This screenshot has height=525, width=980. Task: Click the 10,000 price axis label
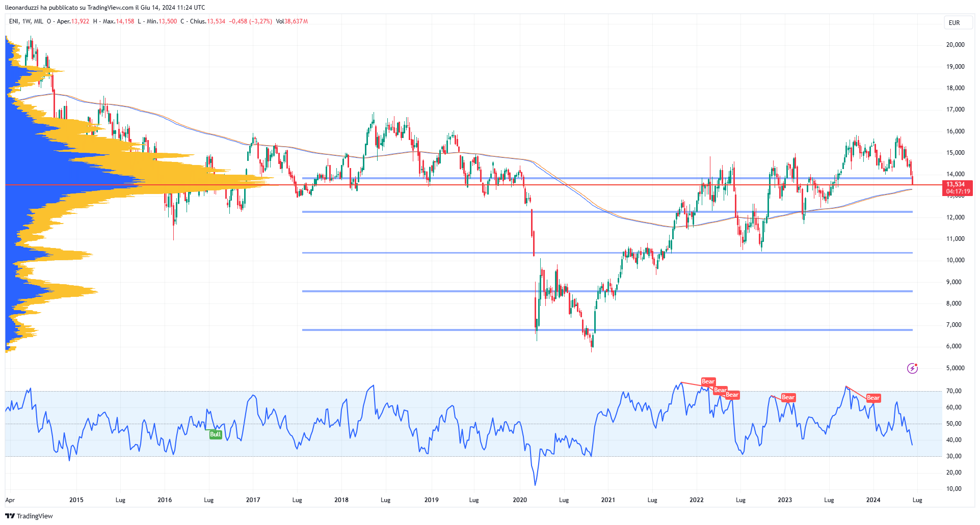coord(956,260)
